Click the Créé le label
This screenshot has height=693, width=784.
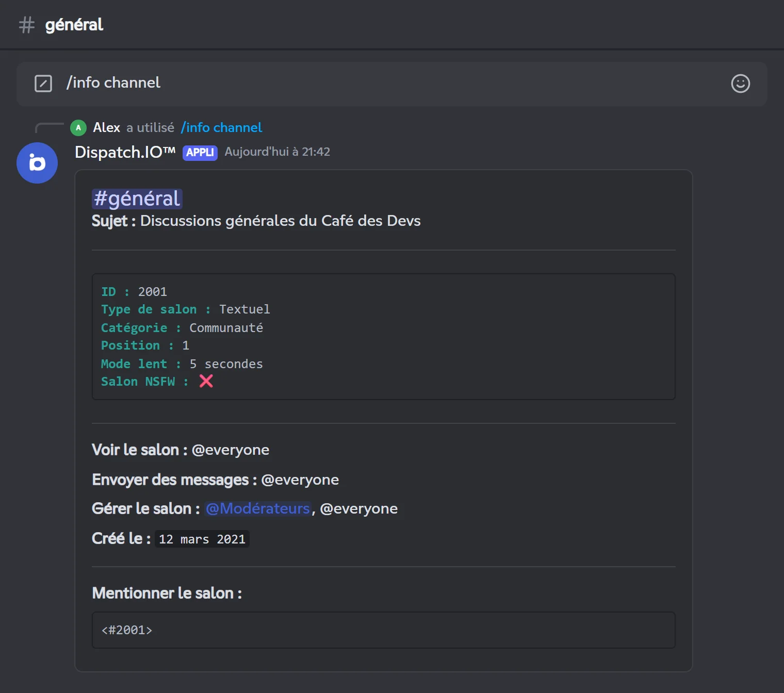(x=121, y=539)
